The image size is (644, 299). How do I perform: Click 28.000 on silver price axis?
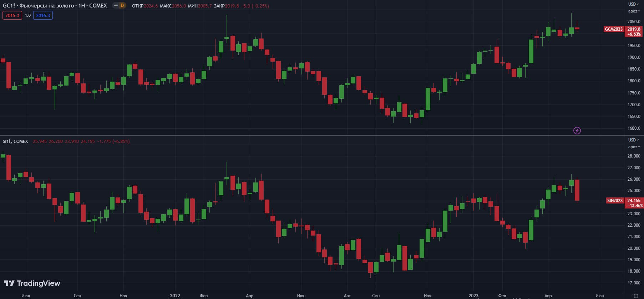[634, 156]
